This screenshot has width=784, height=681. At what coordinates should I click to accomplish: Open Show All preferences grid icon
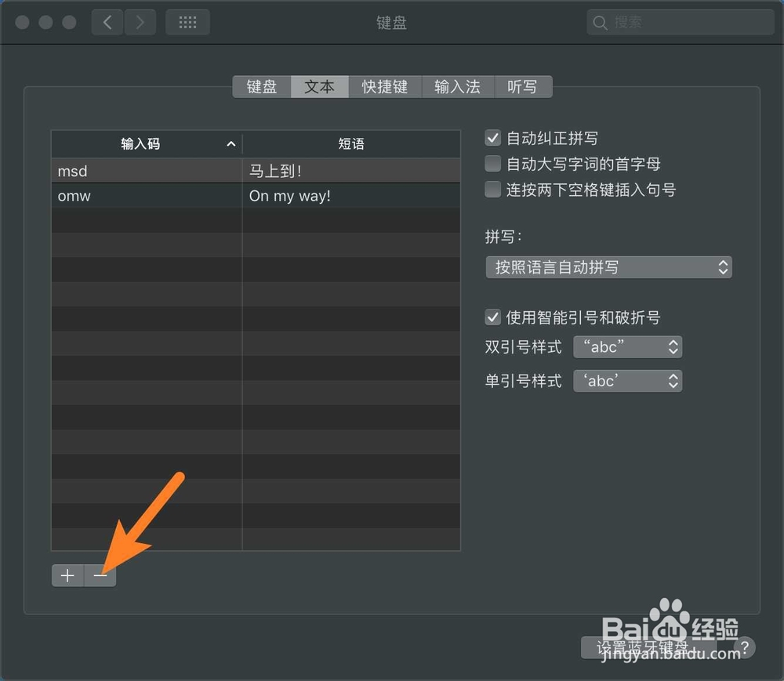coord(187,22)
